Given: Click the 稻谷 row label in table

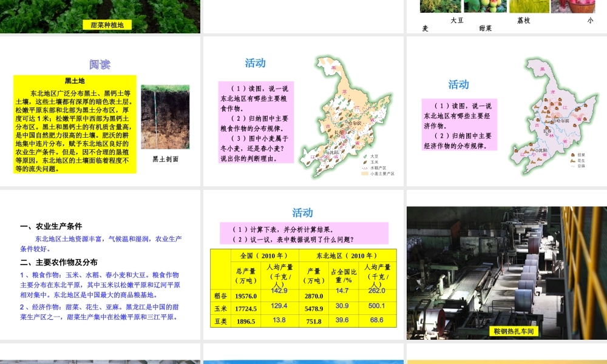Looking at the screenshot, I should [x=221, y=296].
